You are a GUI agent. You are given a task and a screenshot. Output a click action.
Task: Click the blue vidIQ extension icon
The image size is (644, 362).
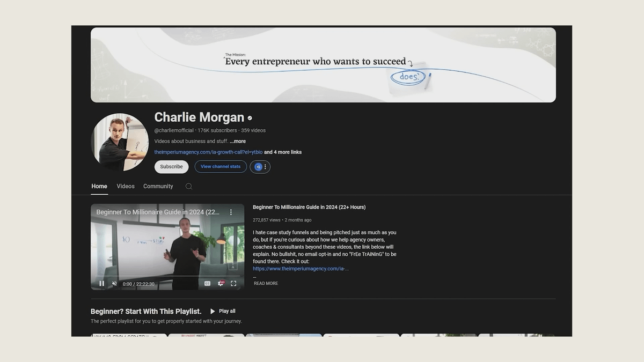point(258,167)
